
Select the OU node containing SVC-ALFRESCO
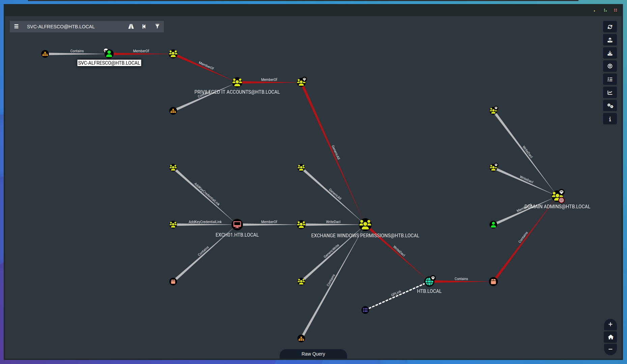(45, 54)
